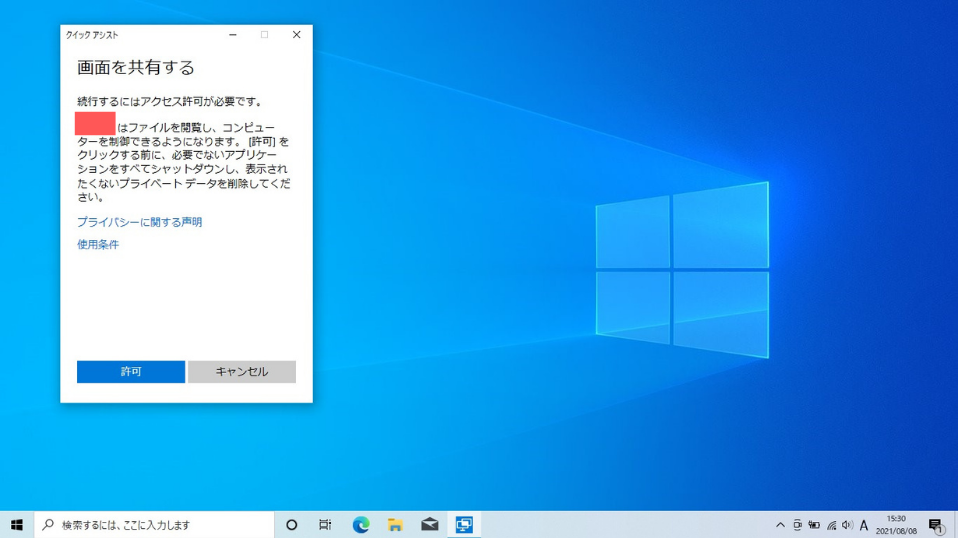Expand hidden system tray icons
The image size is (958, 538).
click(x=780, y=525)
